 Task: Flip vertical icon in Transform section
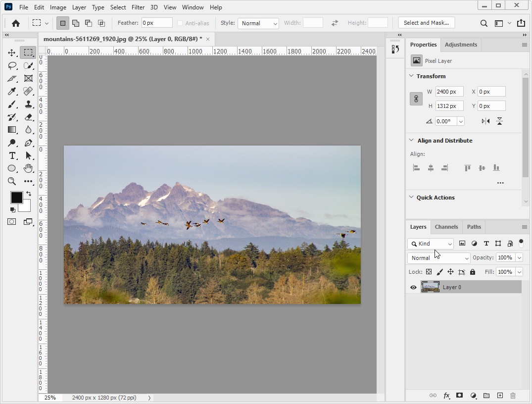[499, 121]
